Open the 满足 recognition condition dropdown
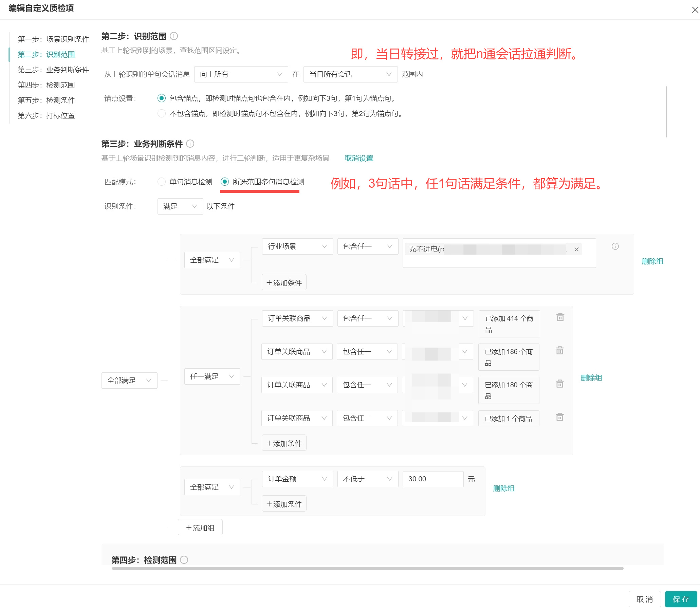The width and height of the screenshot is (700, 610). pos(180,206)
